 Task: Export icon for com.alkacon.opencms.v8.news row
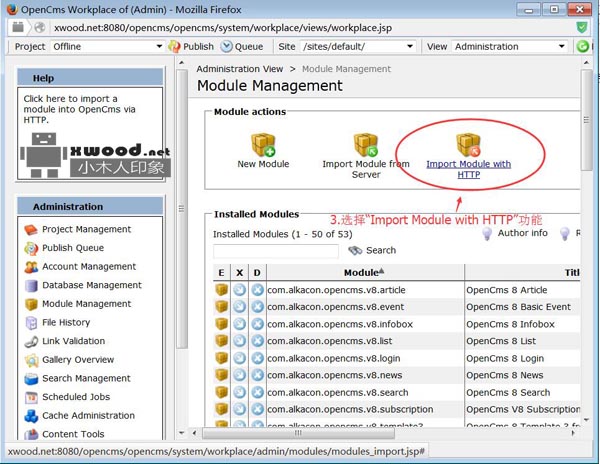240,375
